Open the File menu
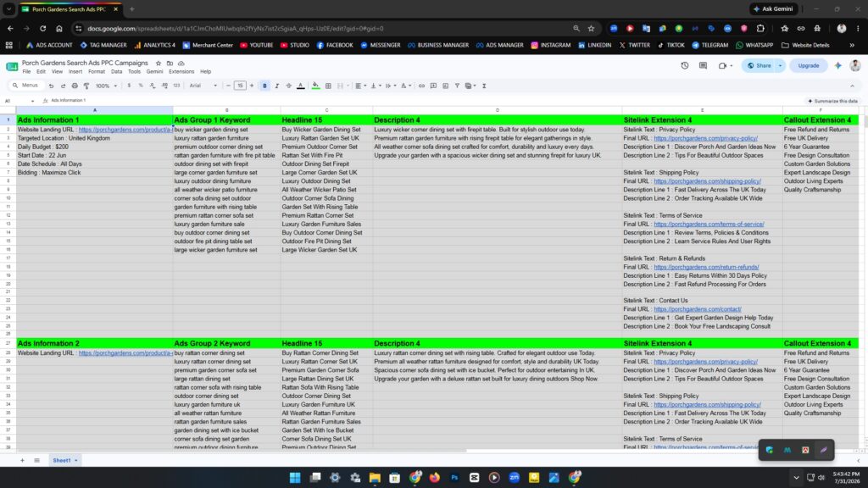The image size is (868, 488). (26, 72)
